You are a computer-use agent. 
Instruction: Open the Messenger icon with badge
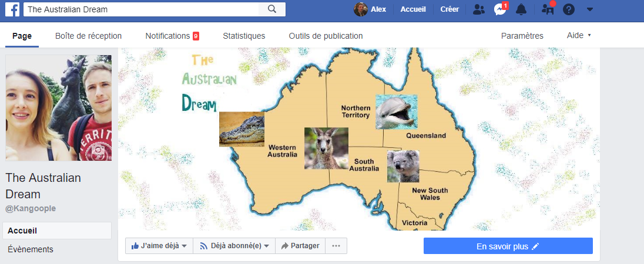point(501,9)
